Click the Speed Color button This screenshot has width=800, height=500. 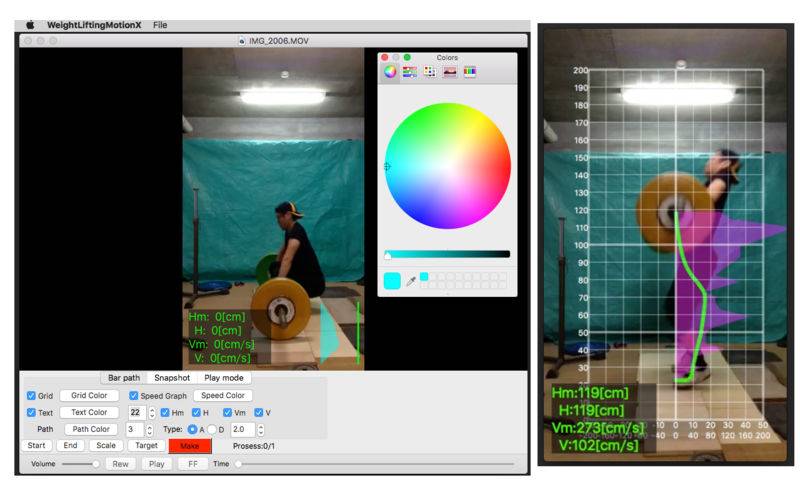coord(222,395)
